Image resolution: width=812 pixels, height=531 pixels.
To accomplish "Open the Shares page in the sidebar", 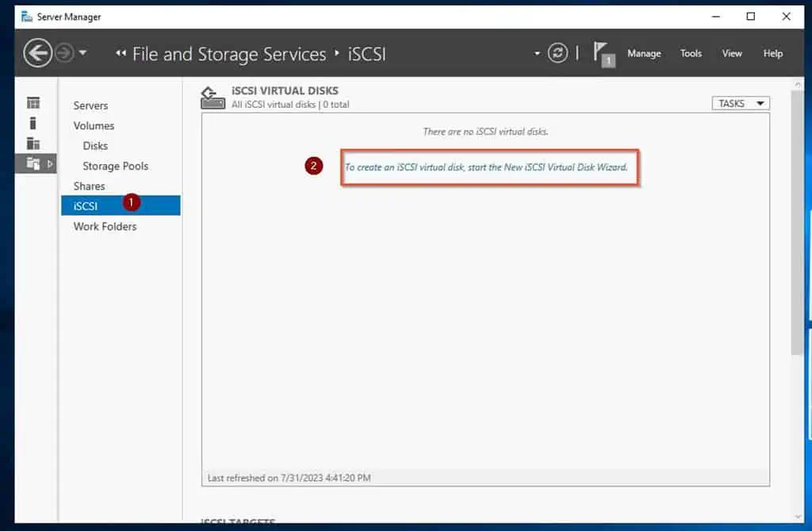I will [x=89, y=186].
